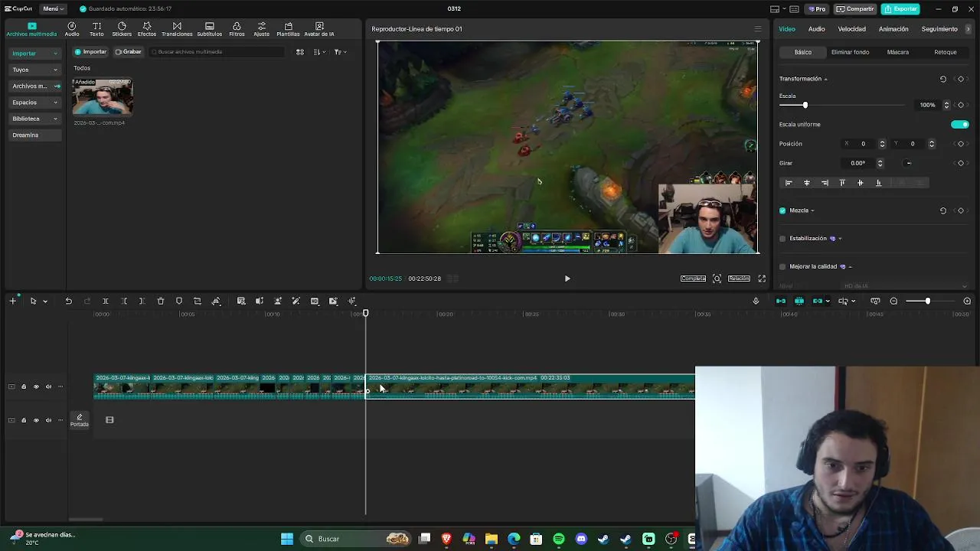Expand the Tuyos sidebar section
The image size is (980, 551).
[x=35, y=70]
